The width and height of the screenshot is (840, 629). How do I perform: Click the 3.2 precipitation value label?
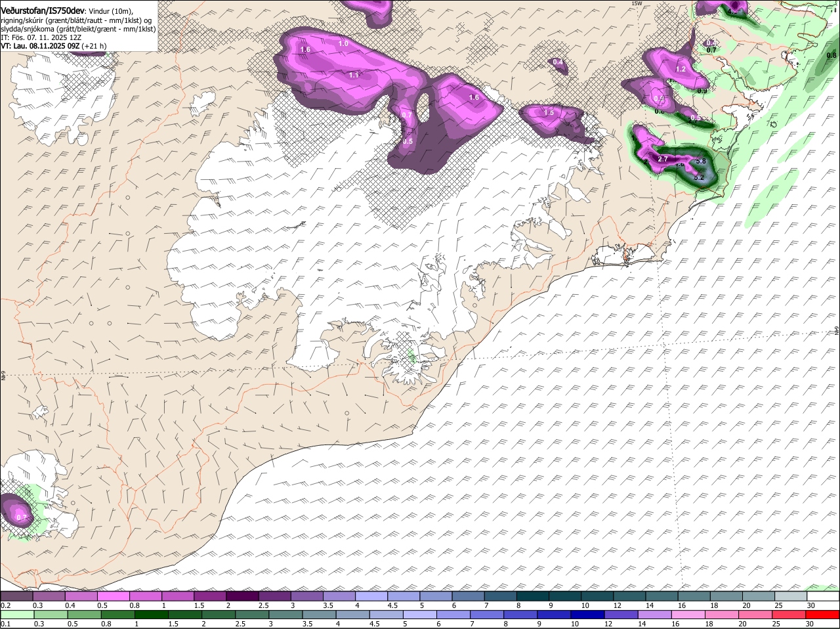click(699, 177)
